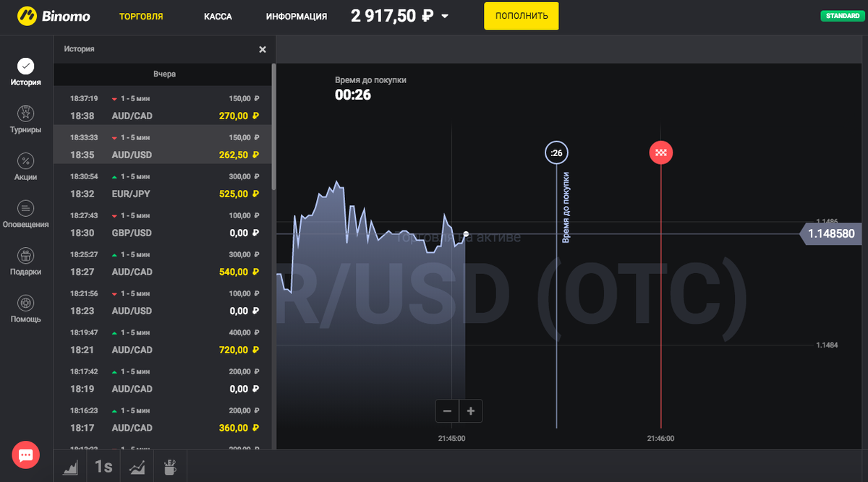Viewport: 868px width, 482px height.
Task: Zoom out the chart with minus button
Action: [447, 411]
